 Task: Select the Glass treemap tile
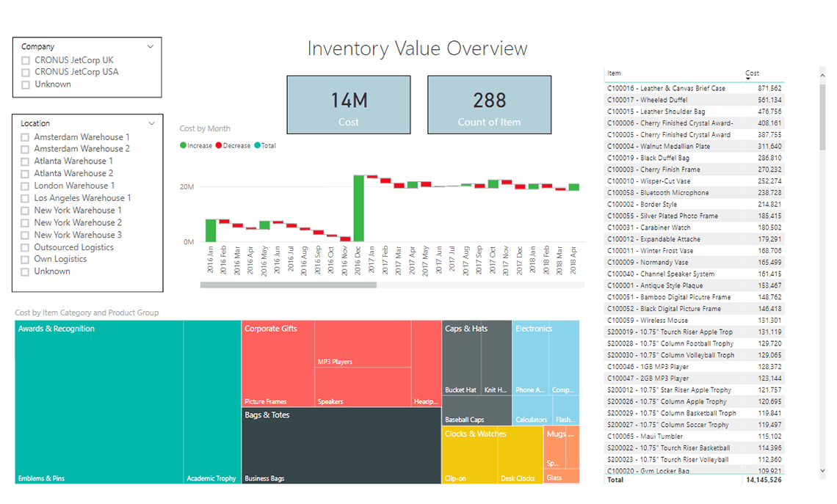(561, 476)
